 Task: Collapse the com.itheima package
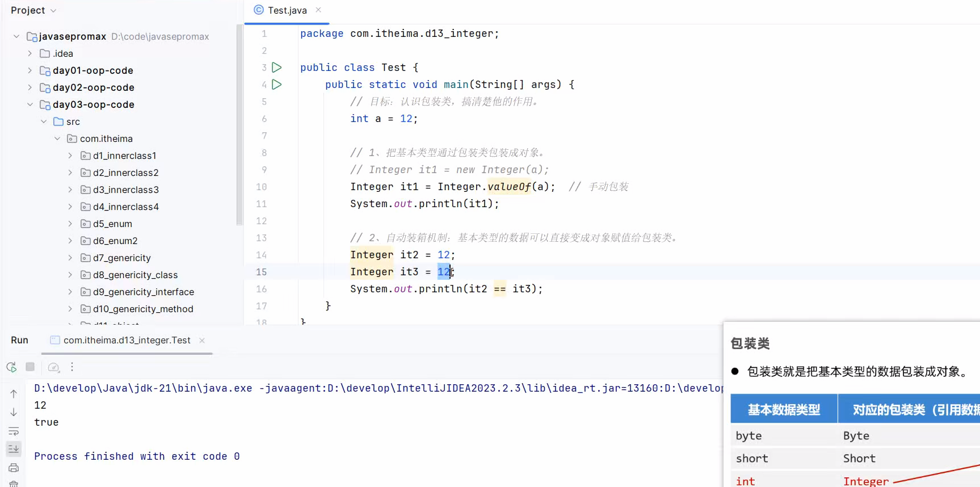pyautogui.click(x=57, y=138)
